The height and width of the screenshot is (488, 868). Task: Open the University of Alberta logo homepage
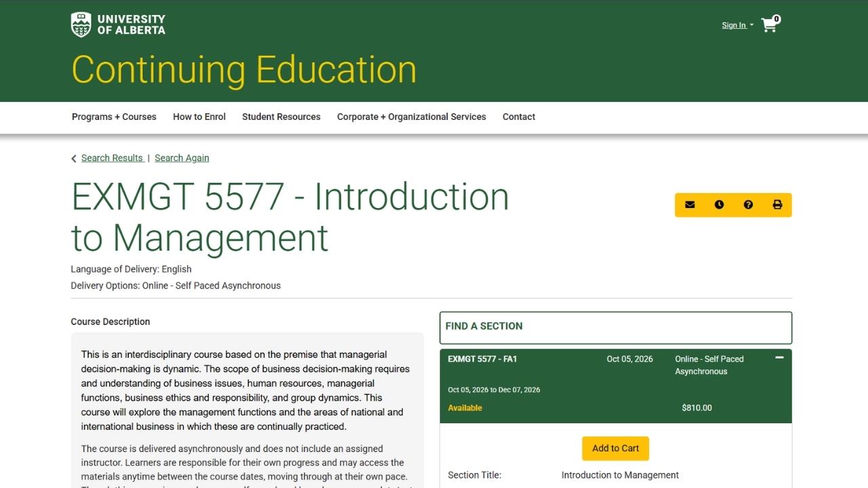[118, 24]
